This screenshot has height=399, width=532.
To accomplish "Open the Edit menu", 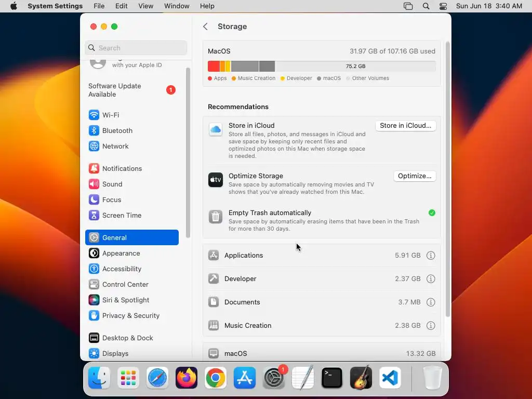I will click(x=121, y=6).
